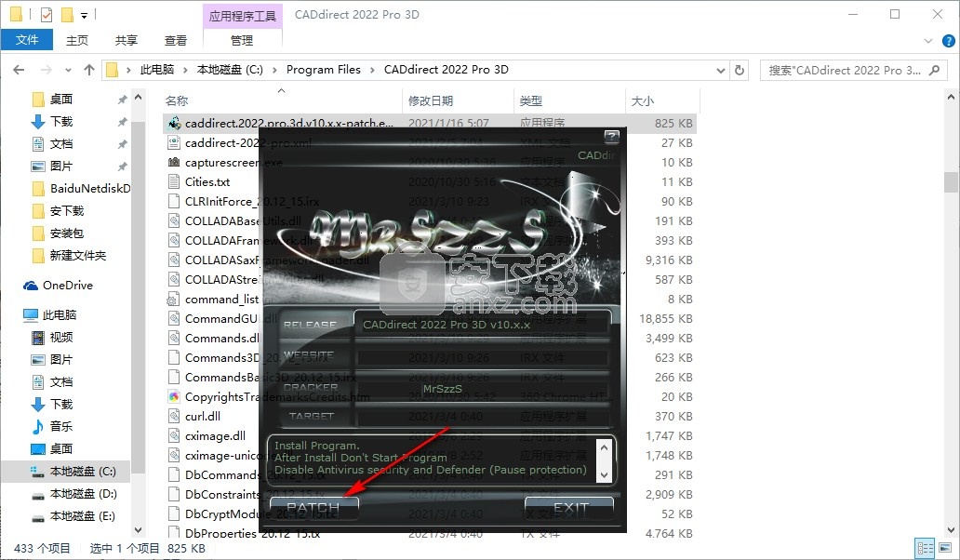Click 本地磁盘 (C:) in the address breadcrumb
The height and width of the screenshot is (560, 960).
click(230, 70)
